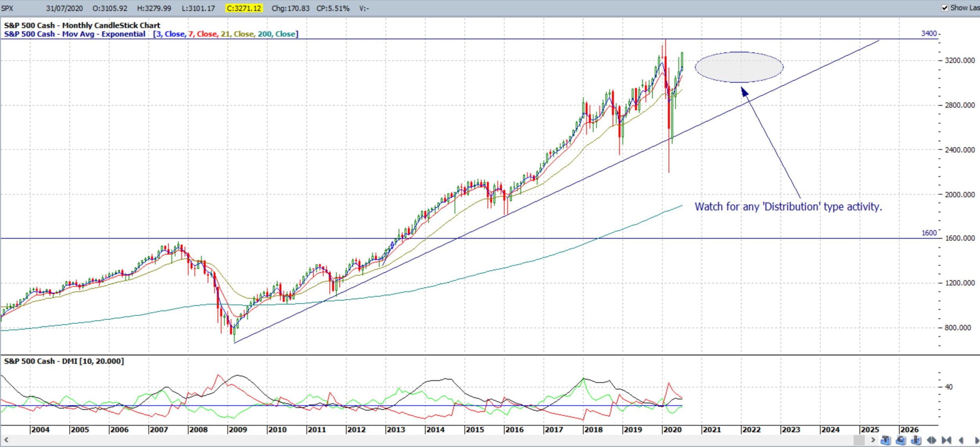Screen dimensions: 980x447
Task: Click the 2008 year marker on time axis
Action: (x=198, y=430)
